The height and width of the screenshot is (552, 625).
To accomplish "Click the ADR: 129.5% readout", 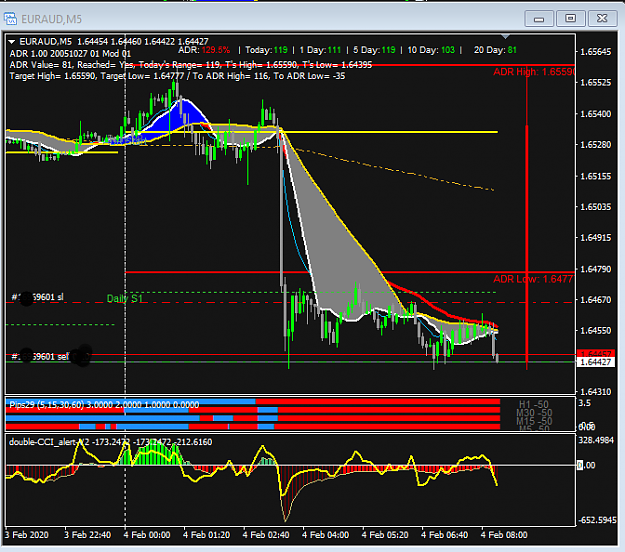I will click(x=204, y=50).
